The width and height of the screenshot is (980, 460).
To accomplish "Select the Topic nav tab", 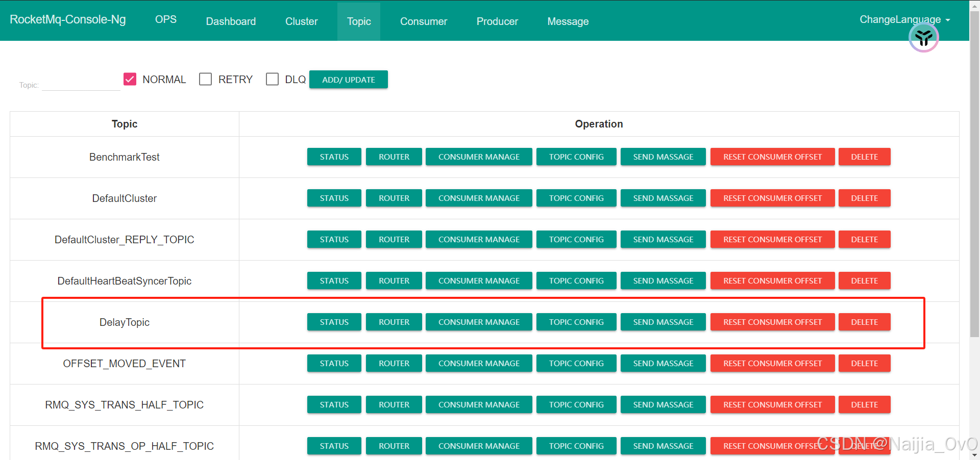I will click(x=359, y=21).
